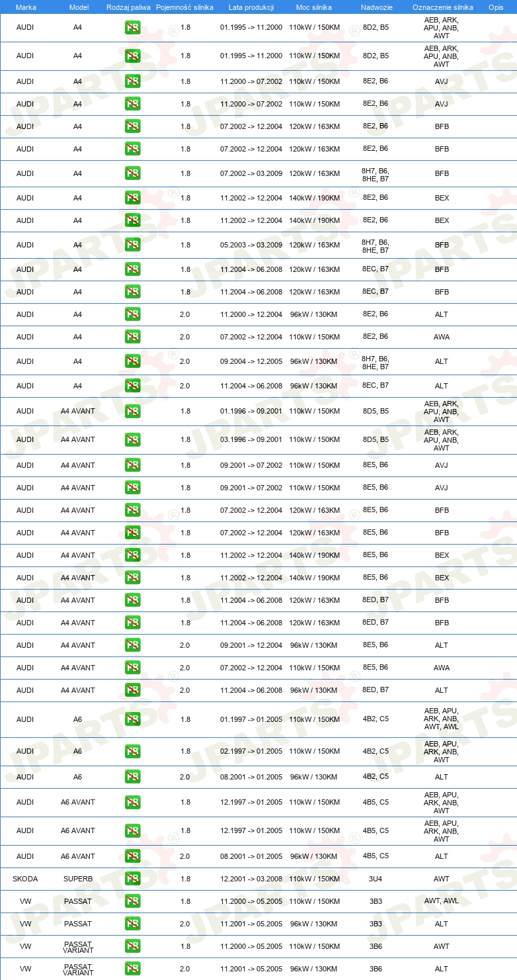Click the date range 01.1996 -> 09.2001
517x980 pixels.
(x=251, y=411)
